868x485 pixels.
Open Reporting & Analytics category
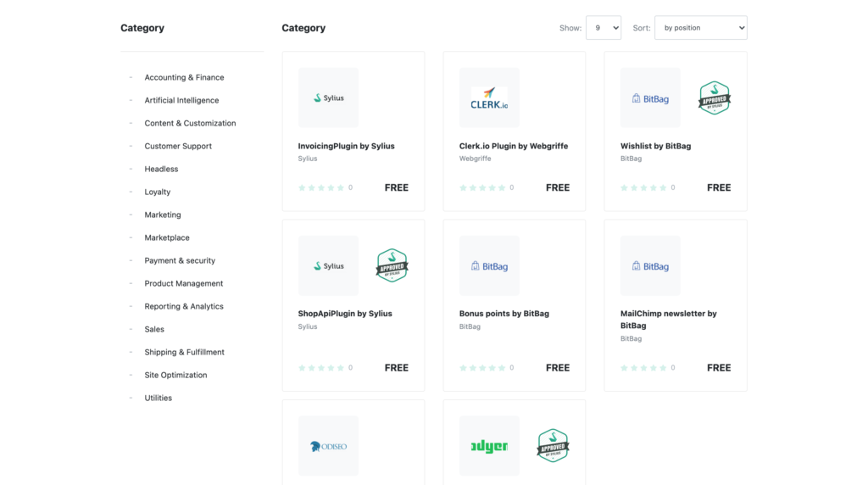coord(184,306)
